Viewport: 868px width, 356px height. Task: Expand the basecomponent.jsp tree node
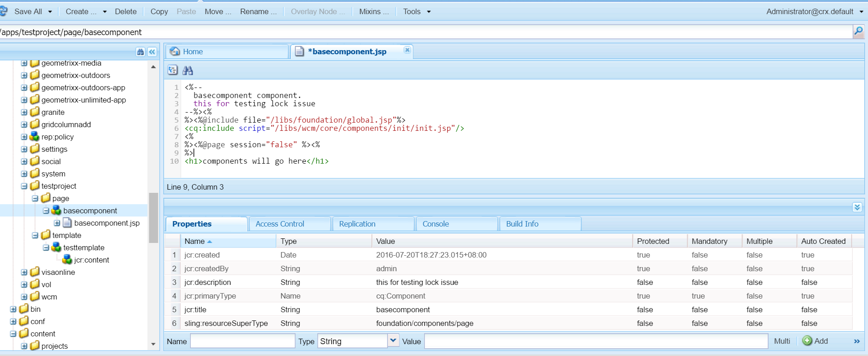pos(57,223)
